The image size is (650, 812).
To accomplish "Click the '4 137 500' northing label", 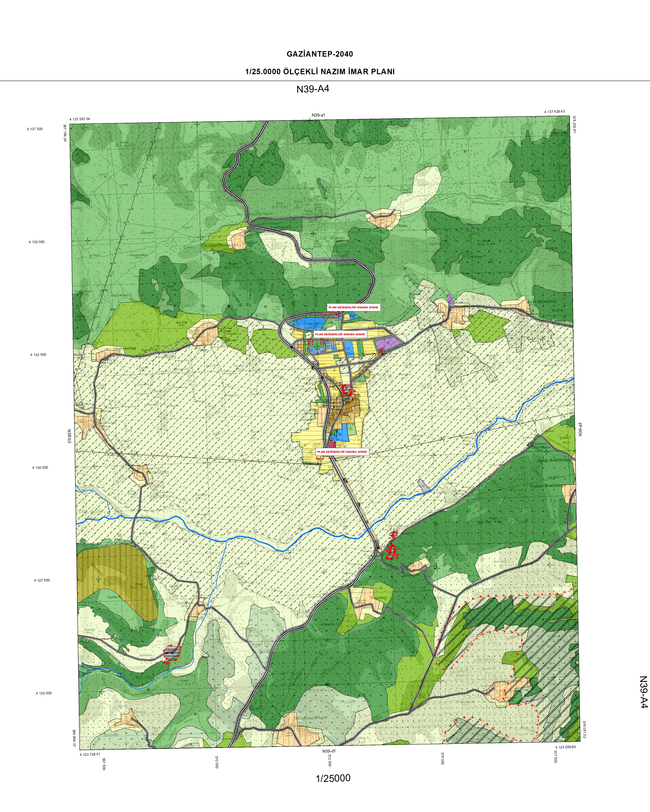I will tap(35, 129).
